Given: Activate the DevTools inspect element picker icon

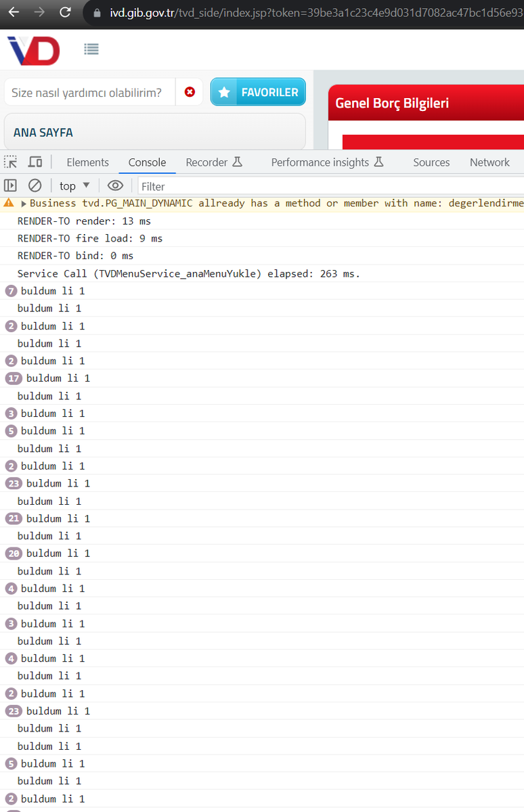Looking at the screenshot, I should (11, 162).
